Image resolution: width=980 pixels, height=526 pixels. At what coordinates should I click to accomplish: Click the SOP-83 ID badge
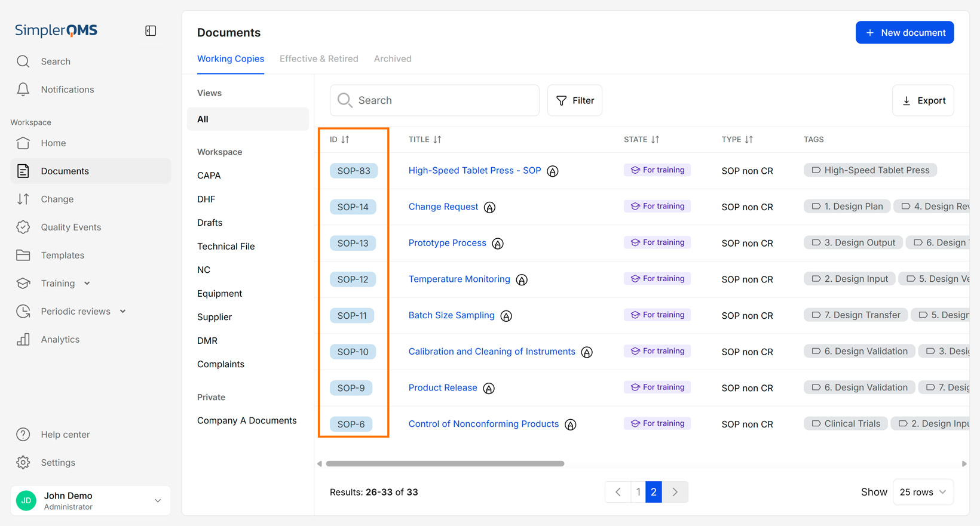354,171
